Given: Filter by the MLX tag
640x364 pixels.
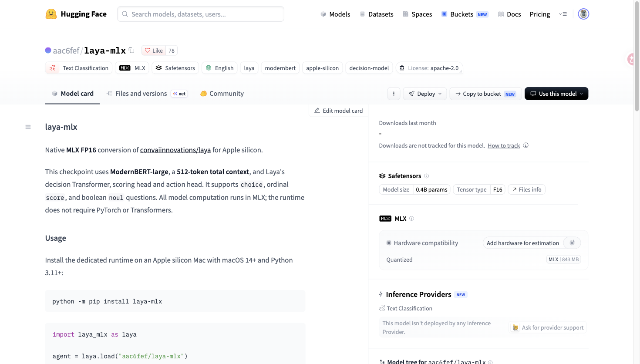Looking at the screenshot, I should coord(132,68).
